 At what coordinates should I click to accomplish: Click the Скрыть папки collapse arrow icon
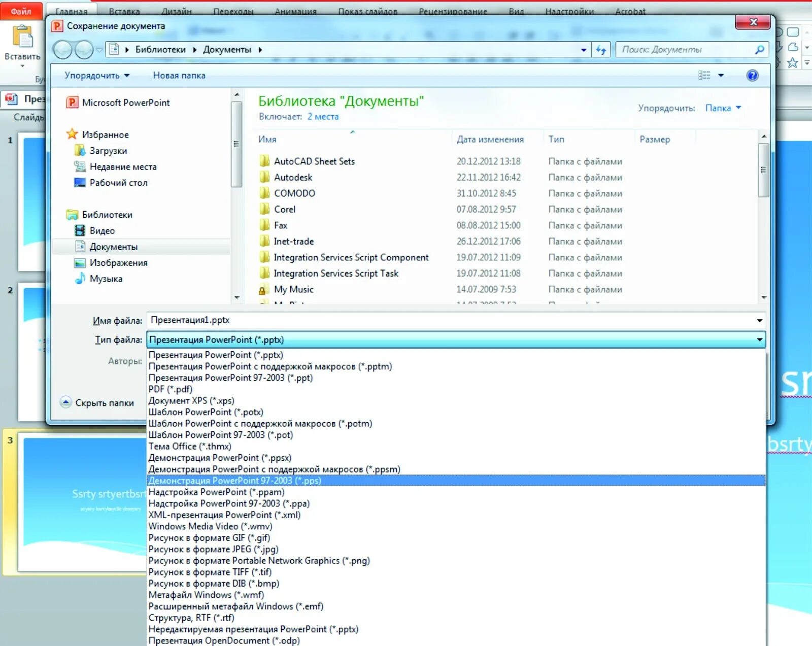(66, 402)
